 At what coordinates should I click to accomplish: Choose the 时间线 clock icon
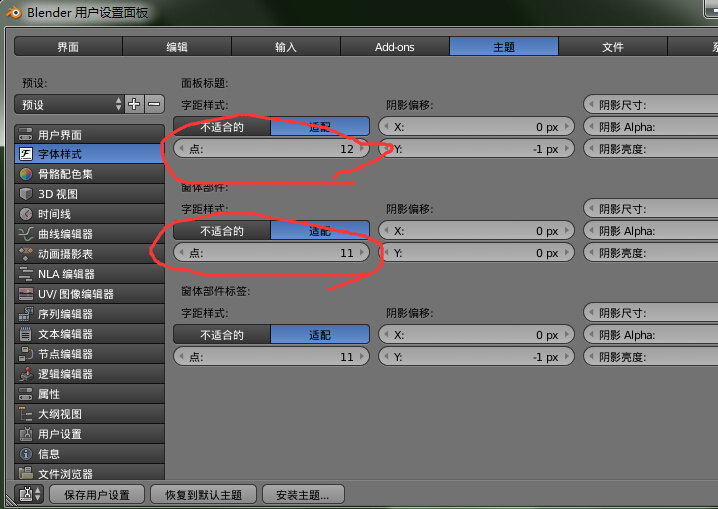pyautogui.click(x=26, y=214)
